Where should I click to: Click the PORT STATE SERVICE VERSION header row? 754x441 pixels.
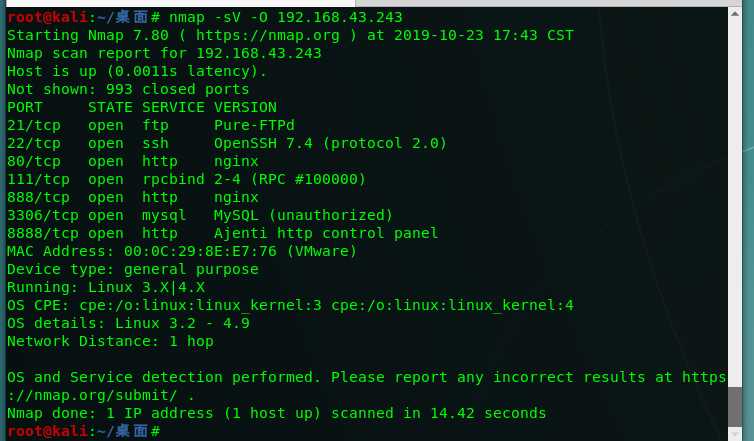pyautogui.click(x=141, y=107)
